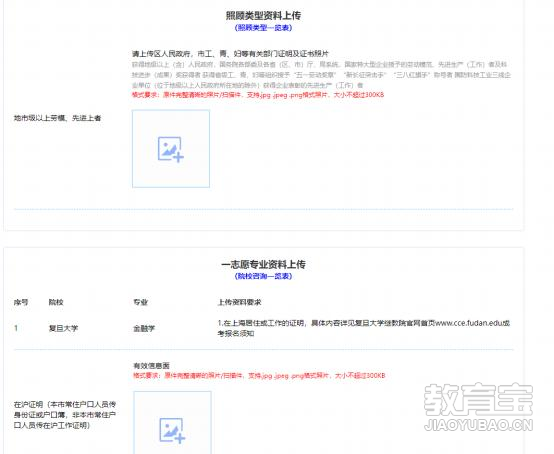Screen dimensions: 554x454
Task: Click the 一志愿专业资料上传 section heading
Action: [263, 264]
